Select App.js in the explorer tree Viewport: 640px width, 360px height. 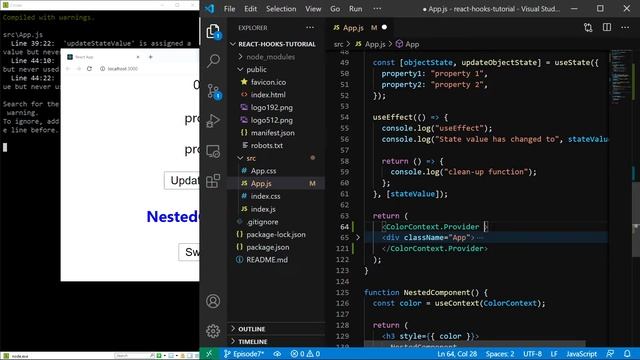pos(261,183)
